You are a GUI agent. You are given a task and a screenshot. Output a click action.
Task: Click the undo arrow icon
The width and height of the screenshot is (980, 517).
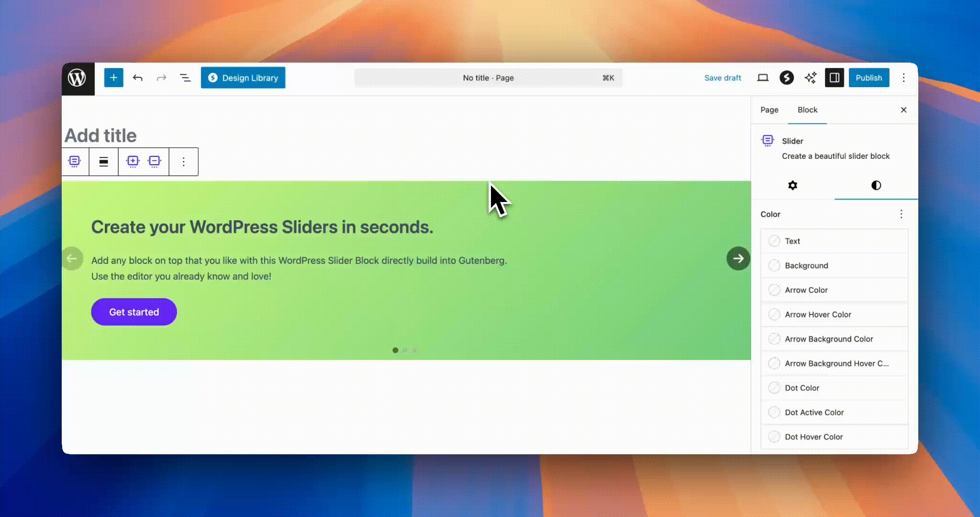[138, 78]
